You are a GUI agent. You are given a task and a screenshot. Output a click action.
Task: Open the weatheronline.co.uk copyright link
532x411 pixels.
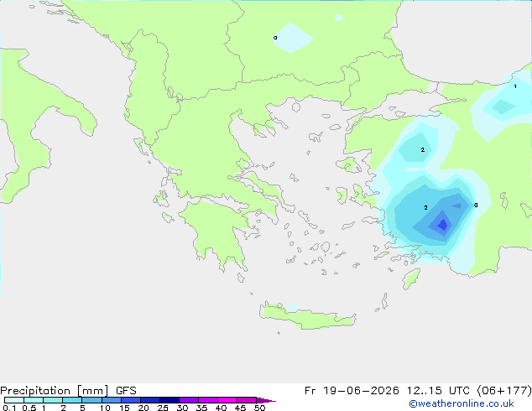point(461,403)
